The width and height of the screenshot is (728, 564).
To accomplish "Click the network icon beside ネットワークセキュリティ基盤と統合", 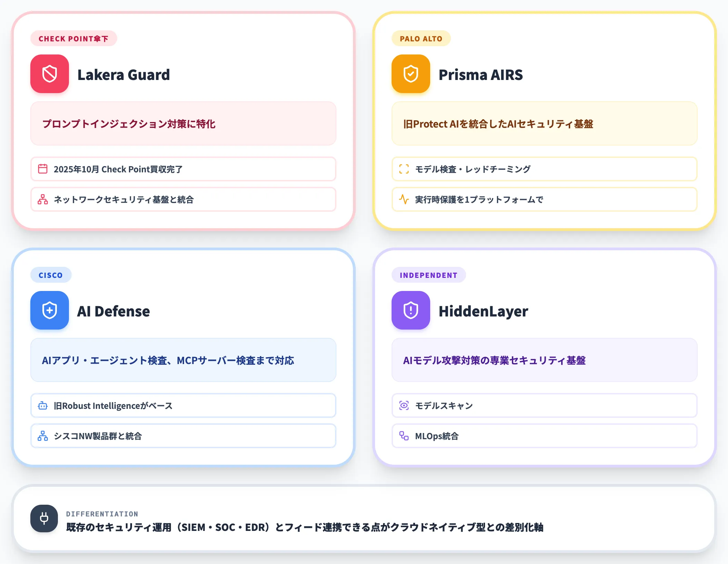I will click(43, 199).
